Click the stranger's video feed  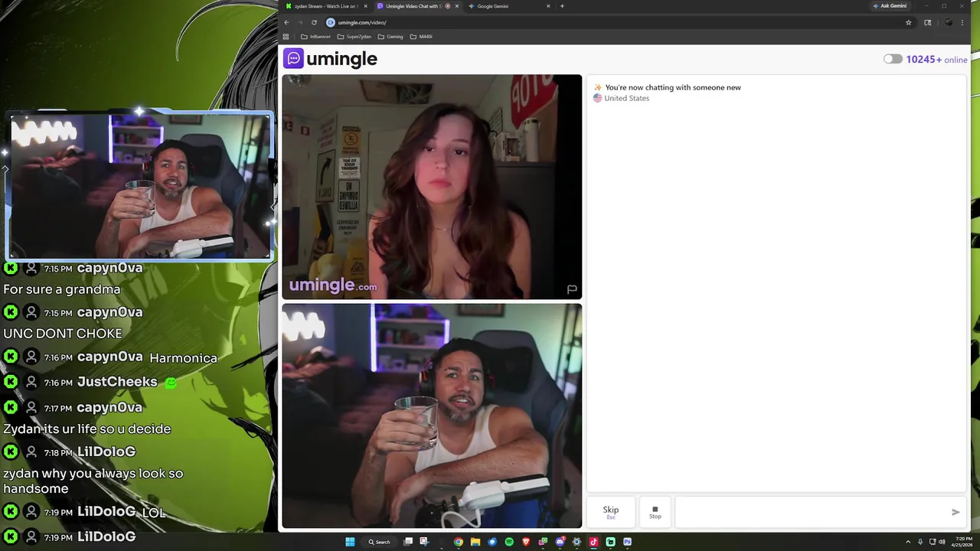coord(432,187)
